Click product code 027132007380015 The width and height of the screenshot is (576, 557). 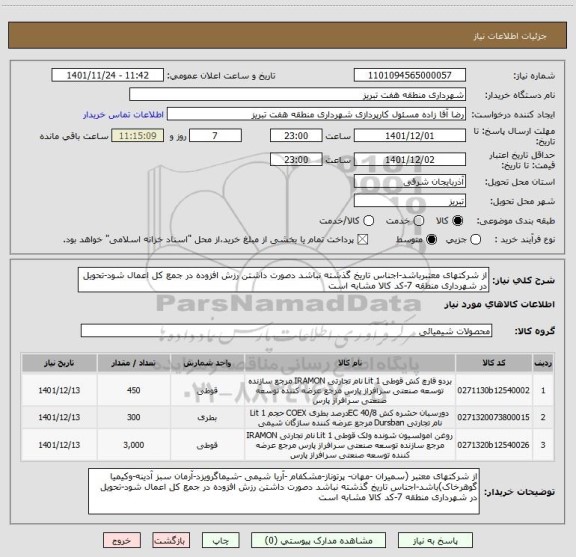pyautogui.click(x=493, y=417)
